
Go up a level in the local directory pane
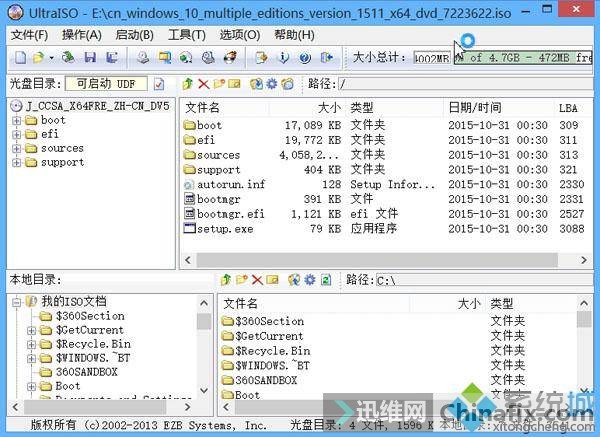coord(226,280)
